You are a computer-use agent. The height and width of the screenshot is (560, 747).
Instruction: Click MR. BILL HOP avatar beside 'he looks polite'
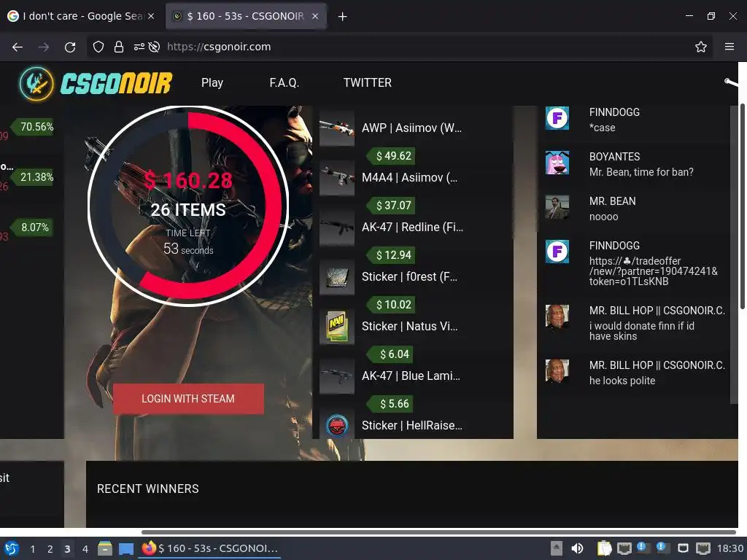click(x=557, y=371)
